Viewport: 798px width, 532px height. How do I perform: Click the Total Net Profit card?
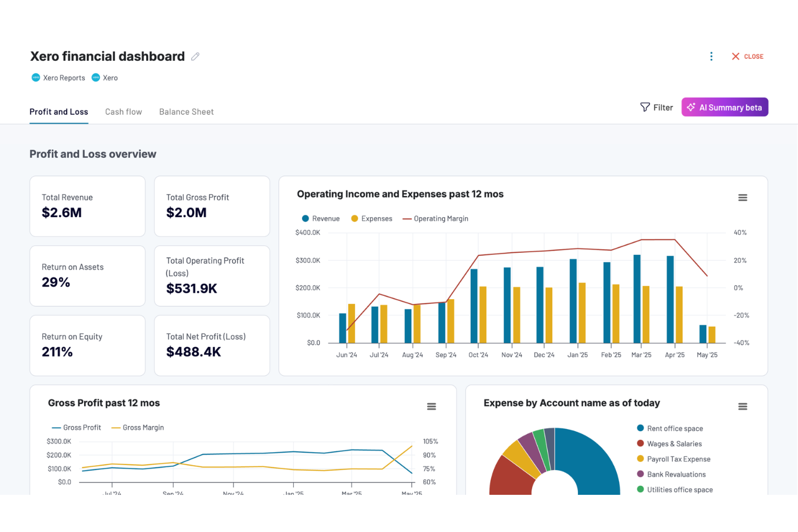(x=212, y=346)
